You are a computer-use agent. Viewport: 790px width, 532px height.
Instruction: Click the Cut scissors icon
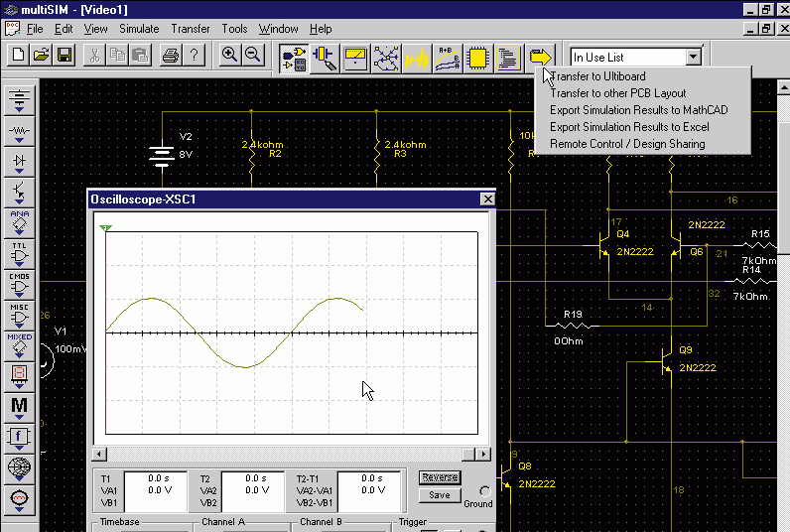point(94,55)
